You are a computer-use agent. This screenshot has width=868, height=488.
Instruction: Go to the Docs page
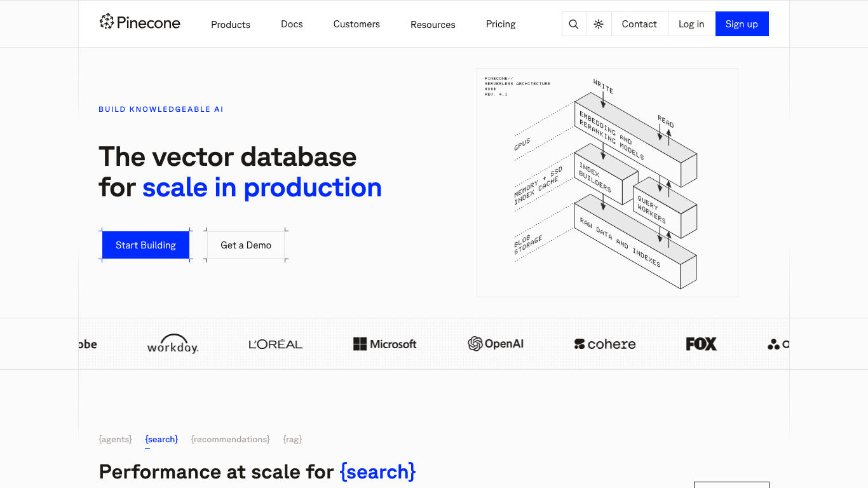(x=292, y=24)
